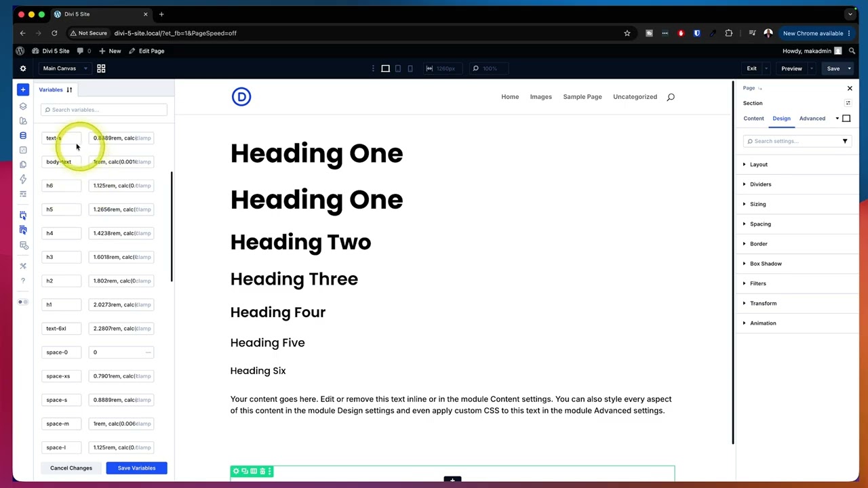868x488 pixels.
Task: Click the Cancel Changes button
Action: 71,468
